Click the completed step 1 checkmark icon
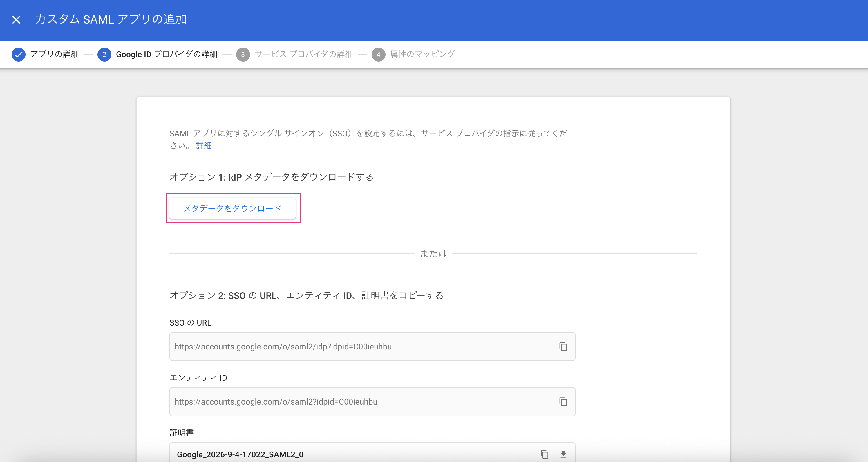This screenshot has width=868, height=462. (19, 54)
